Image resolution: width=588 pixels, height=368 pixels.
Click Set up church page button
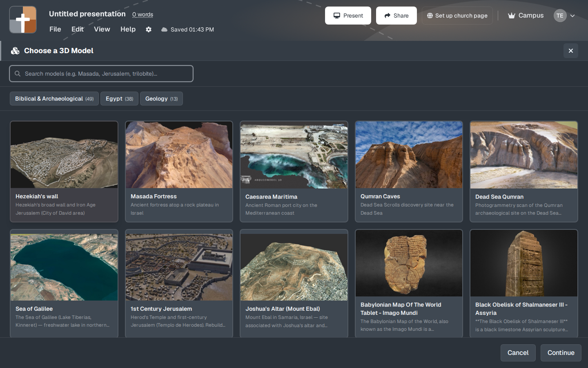[x=457, y=16]
